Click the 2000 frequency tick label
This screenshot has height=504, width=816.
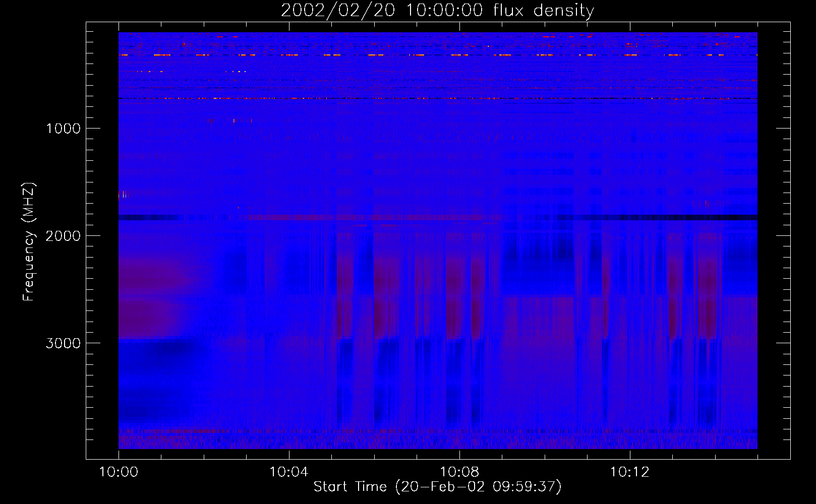[63, 236]
